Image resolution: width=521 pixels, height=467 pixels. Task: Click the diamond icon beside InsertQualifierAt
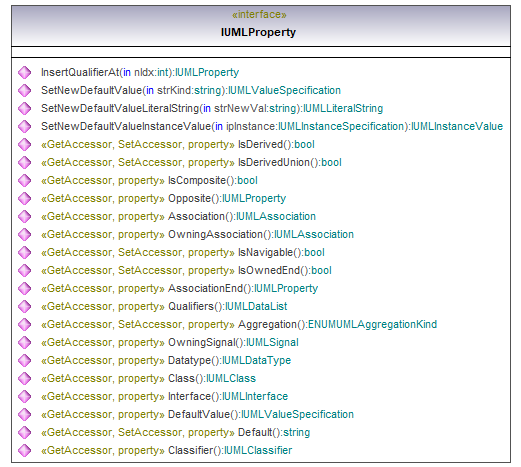(24, 72)
